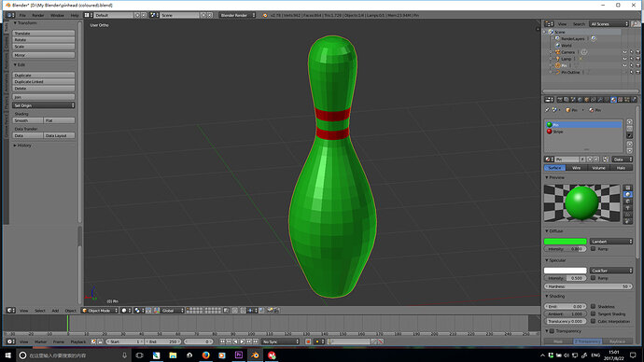644x362 pixels.
Task: Click the Duplicate Linked button
Action: (x=44, y=82)
